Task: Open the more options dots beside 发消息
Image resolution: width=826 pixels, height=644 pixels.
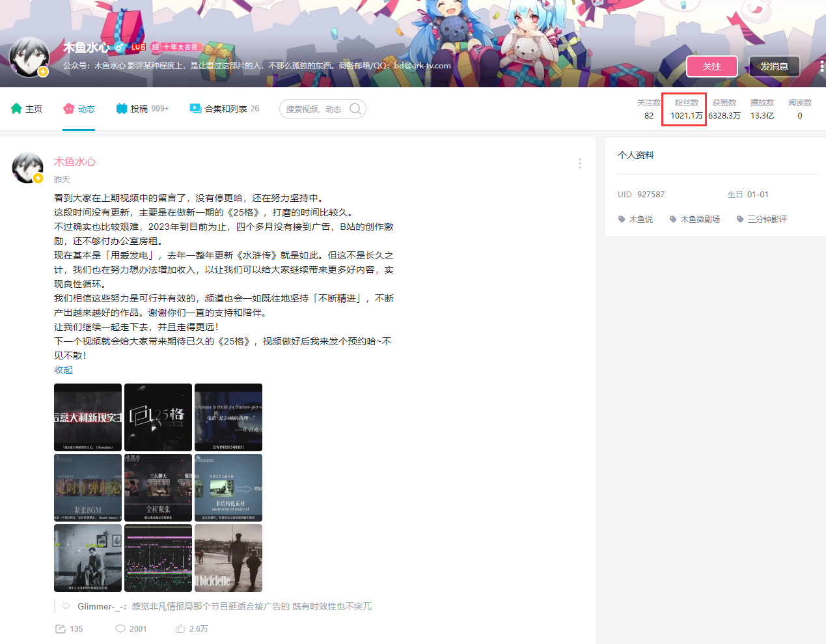Action: pos(821,66)
